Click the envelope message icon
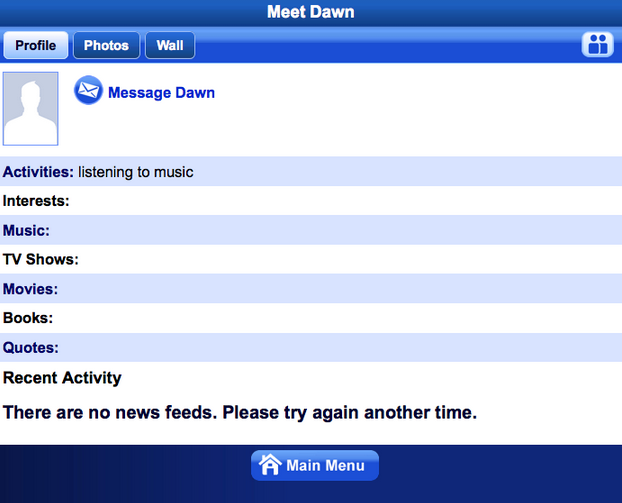The image size is (622, 503). point(88,90)
